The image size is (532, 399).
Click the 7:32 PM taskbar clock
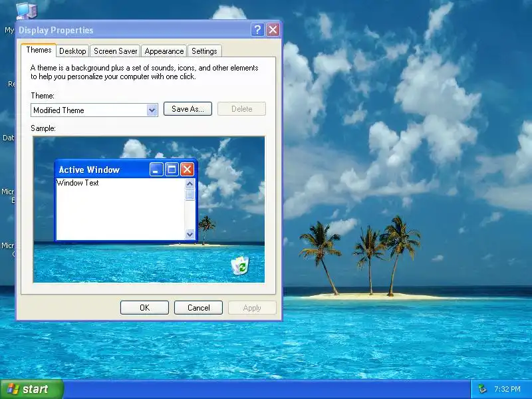(x=507, y=389)
